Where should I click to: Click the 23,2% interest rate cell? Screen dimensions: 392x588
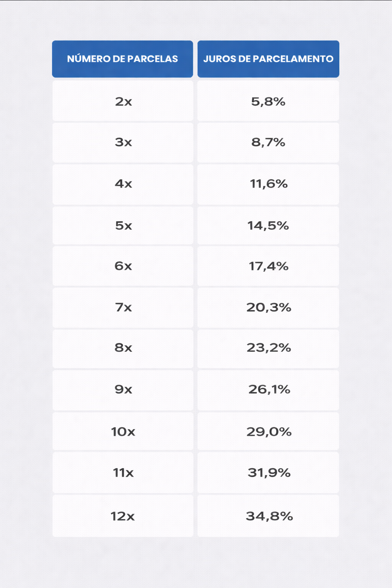coord(268,348)
